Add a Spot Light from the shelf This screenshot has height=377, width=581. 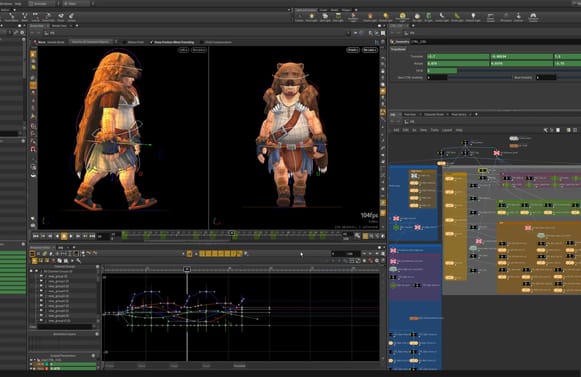(325, 17)
